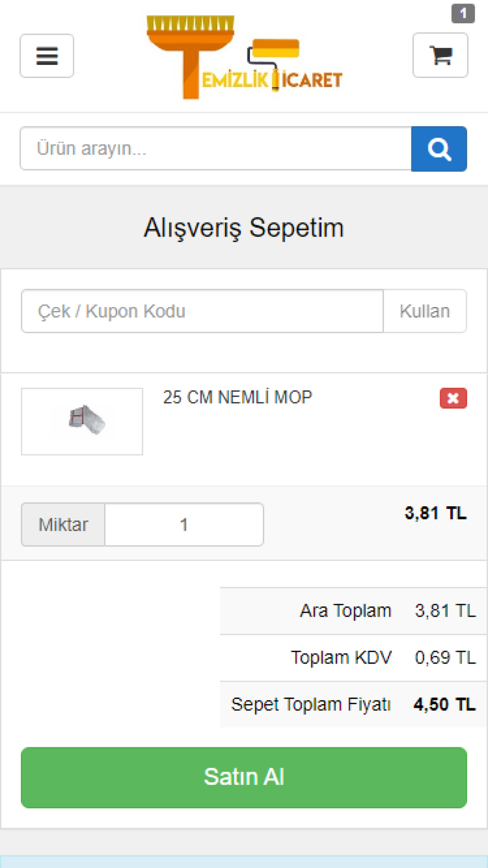The height and width of the screenshot is (868, 488).
Task: Open the hamburger navigation menu
Action: pyautogui.click(x=47, y=56)
